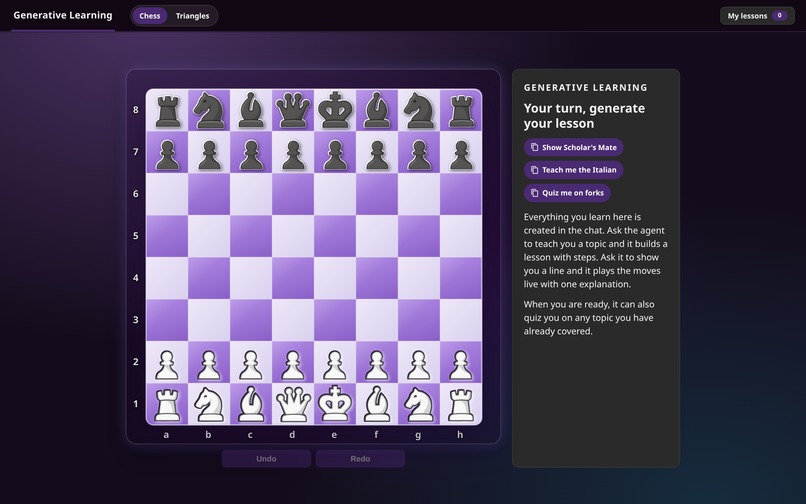Switch to the Chess tab
Screen dimensions: 806x504
[x=150, y=16]
